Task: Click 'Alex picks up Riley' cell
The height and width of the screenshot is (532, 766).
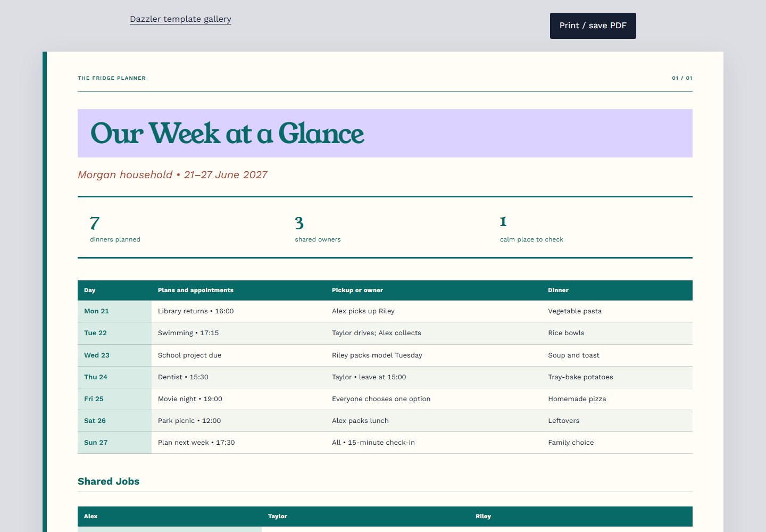Action: click(434, 311)
